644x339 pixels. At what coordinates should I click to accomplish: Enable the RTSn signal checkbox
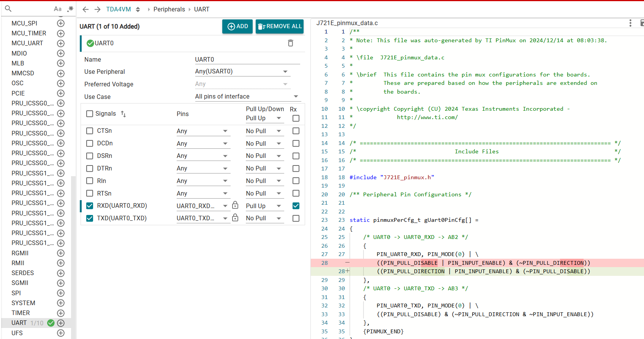(90, 193)
